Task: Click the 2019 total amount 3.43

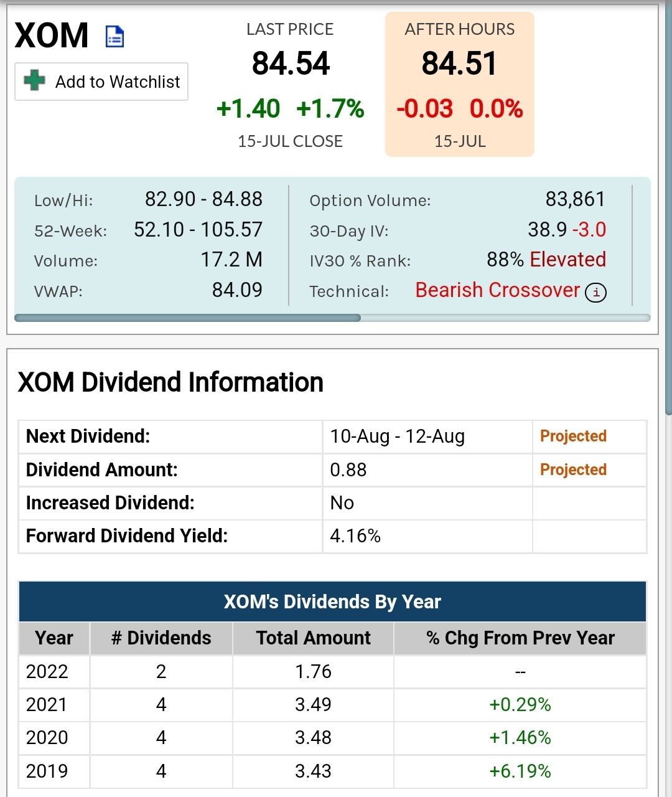Action: (313, 771)
